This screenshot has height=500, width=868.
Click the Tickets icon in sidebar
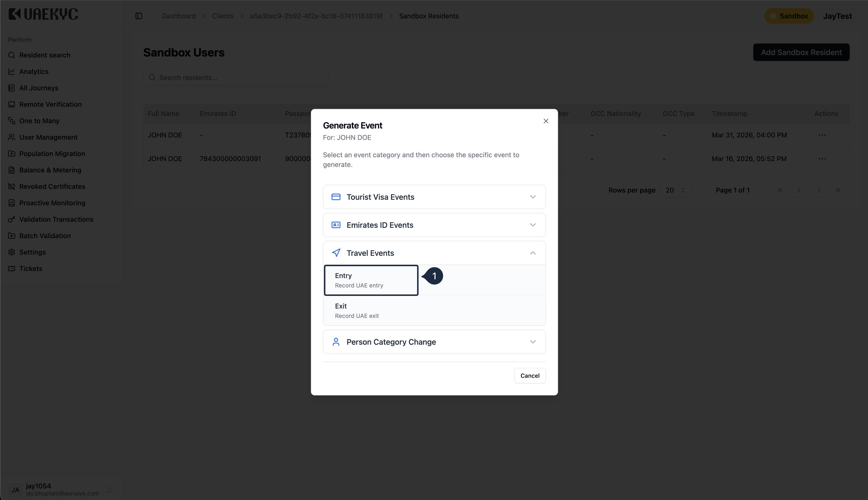[x=12, y=269]
